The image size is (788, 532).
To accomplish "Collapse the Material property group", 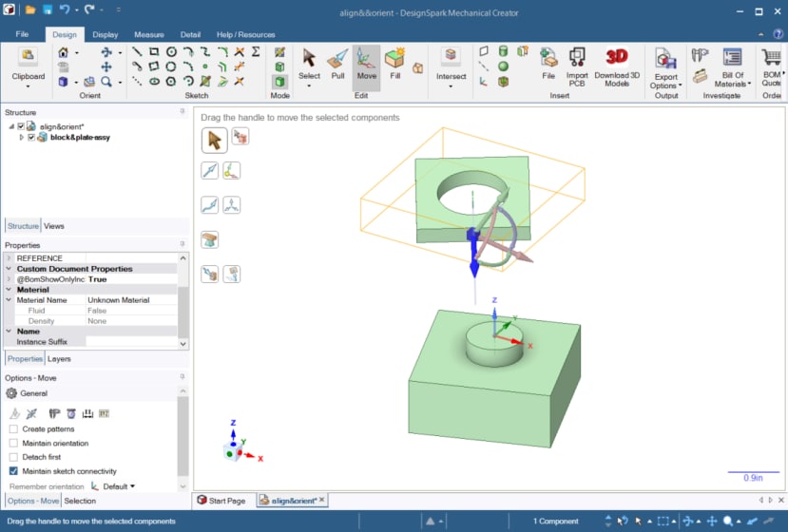I will (9, 290).
